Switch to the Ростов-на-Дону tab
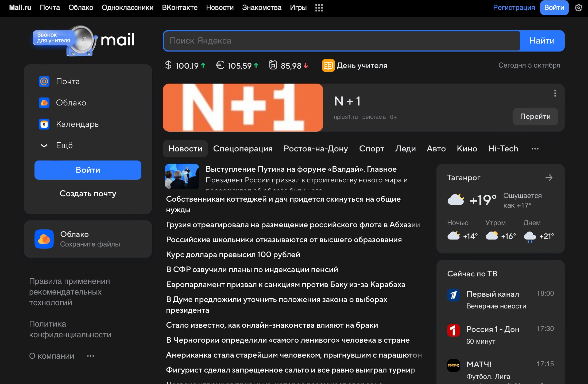588x384 pixels. (x=316, y=149)
